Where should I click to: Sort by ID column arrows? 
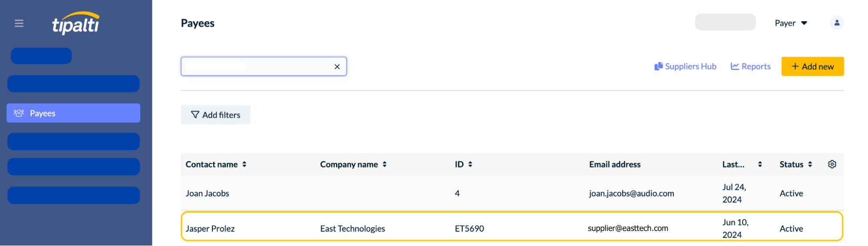point(470,164)
